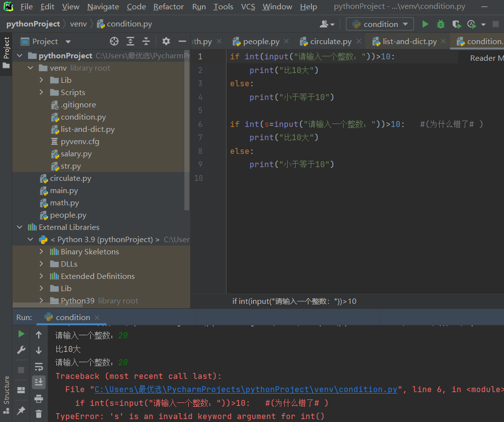Screen dimensions: 504x422
Task: Expand all items in Project panel
Action: click(x=130, y=41)
